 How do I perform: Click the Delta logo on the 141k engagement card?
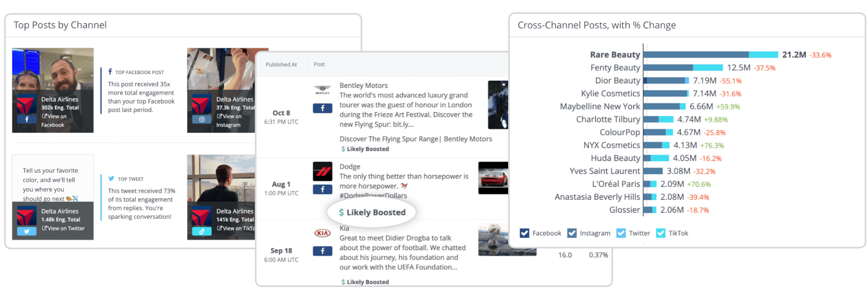tap(202, 216)
